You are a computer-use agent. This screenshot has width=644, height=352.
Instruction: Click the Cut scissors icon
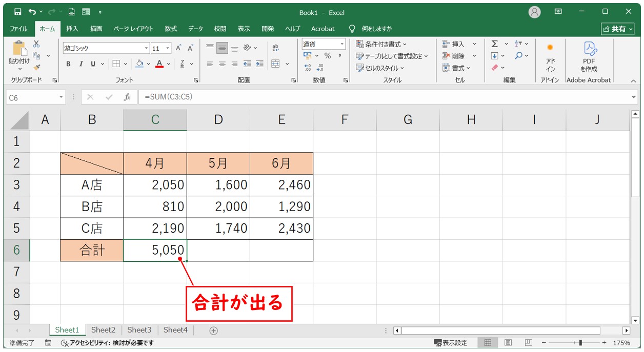pos(36,44)
